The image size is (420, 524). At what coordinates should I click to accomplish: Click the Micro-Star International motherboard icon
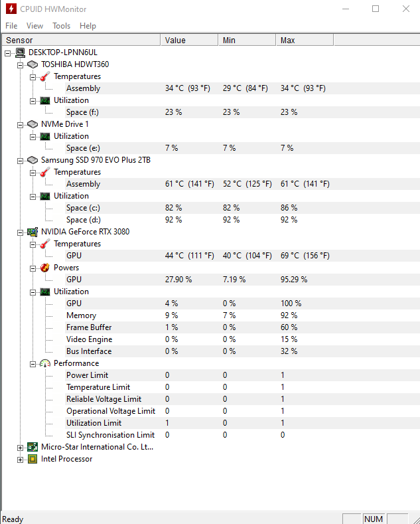pyautogui.click(x=33, y=447)
